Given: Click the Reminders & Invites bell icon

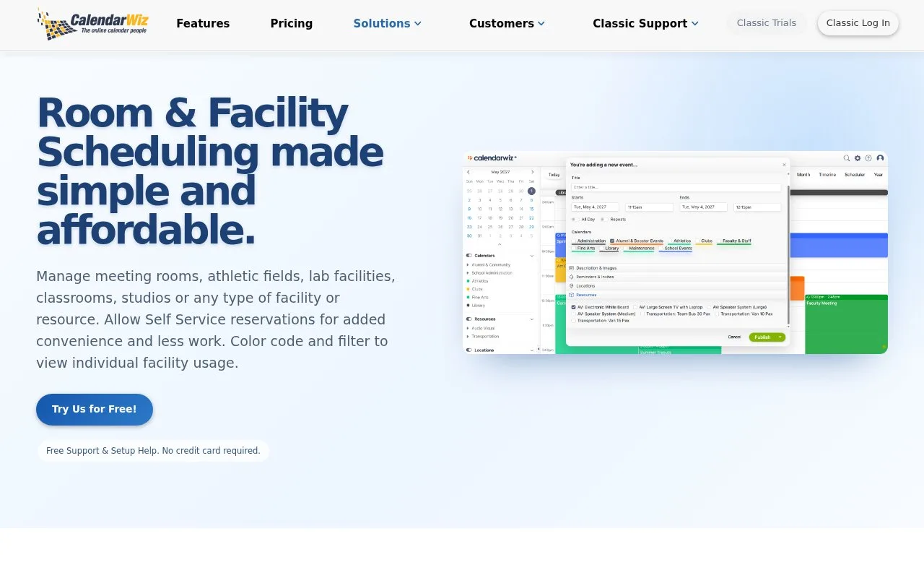Looking at the screenshot, I should [x=572, y=277].
